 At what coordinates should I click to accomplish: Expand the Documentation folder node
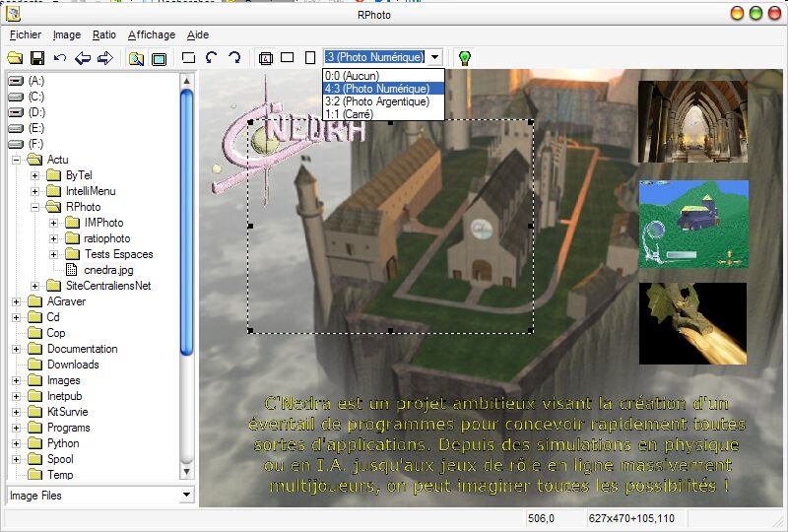point(17,349)
